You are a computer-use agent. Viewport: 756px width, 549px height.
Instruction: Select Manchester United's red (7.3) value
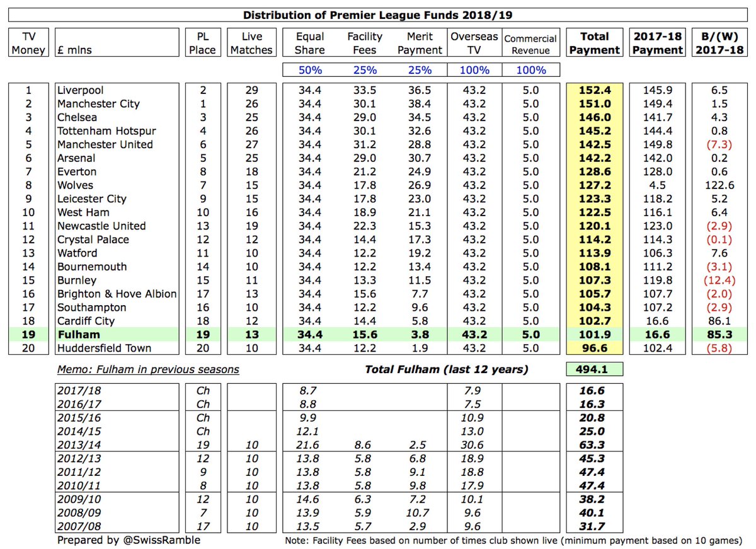tap(720, 144)
